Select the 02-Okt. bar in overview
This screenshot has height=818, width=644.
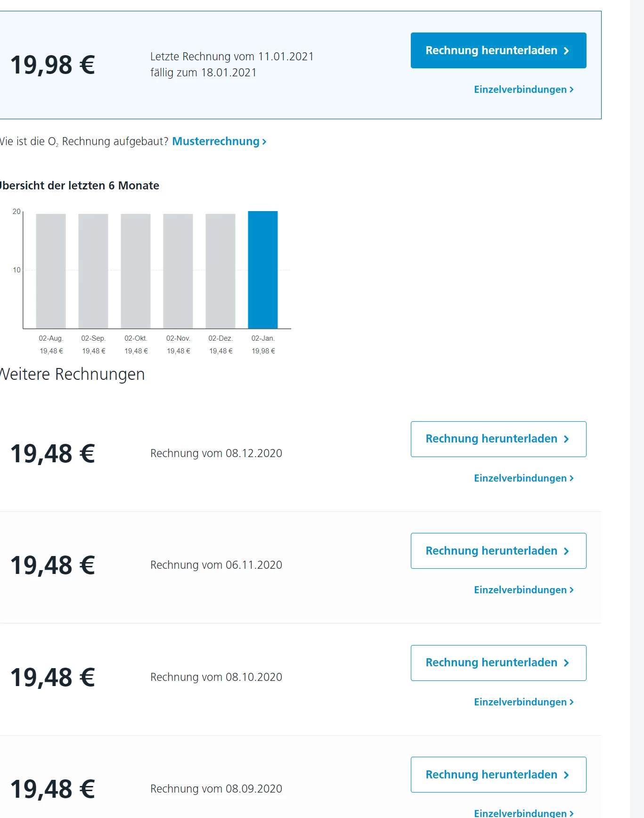click(x=136, y=271)
